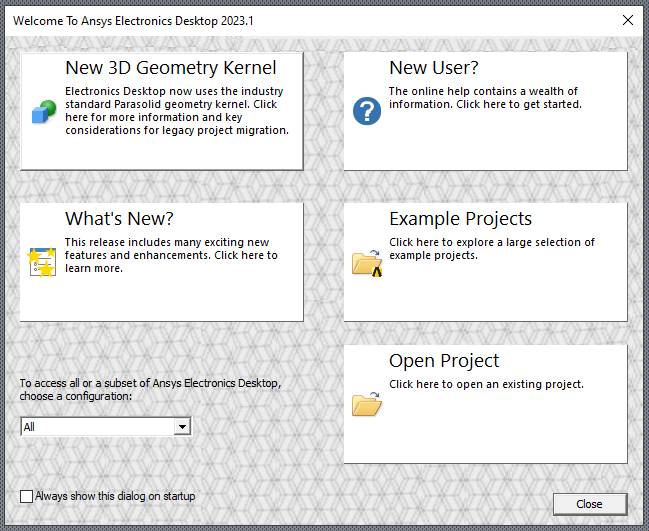Expand the configuration dropdown arrow
Image resolution: width=649 pixels, height=531 pixels.
182,426
